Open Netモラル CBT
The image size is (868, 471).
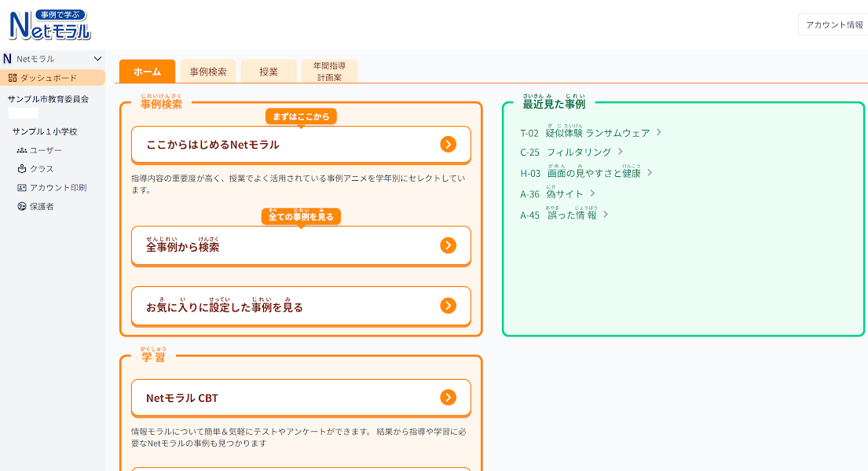pos(301,398)
